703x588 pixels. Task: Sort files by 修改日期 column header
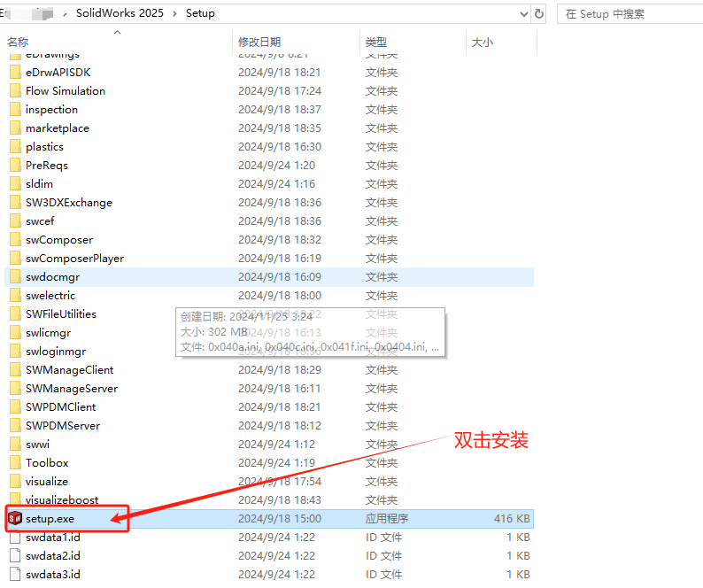259,43
